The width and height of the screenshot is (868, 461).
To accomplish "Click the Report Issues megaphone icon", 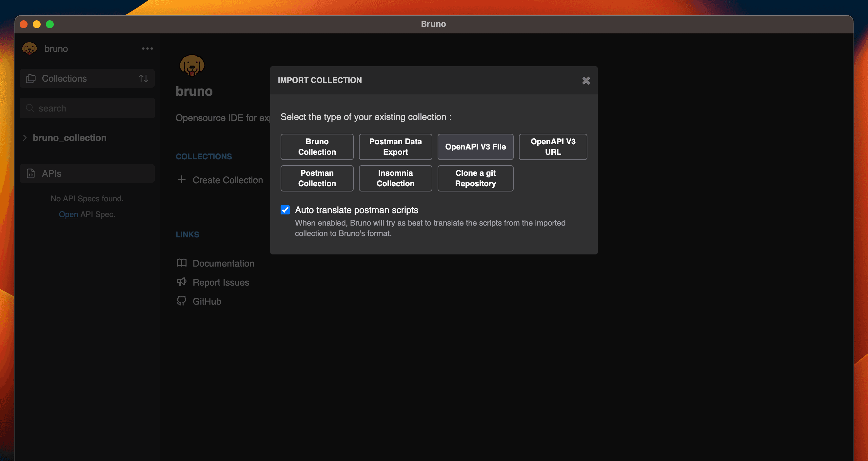I will (x=181, y=282).
